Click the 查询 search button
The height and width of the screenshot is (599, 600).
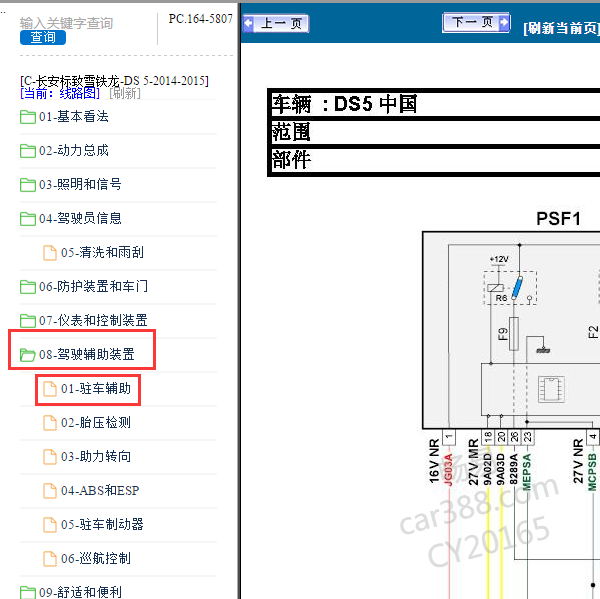pyautogui.click(x=43, y=38)
